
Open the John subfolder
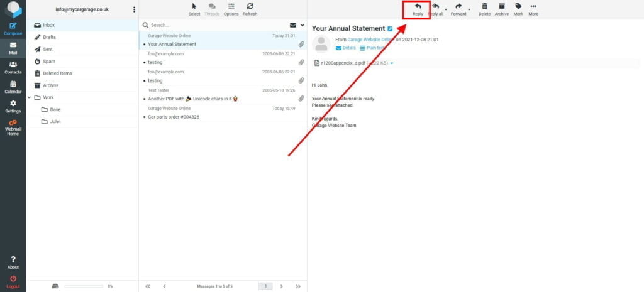(x=82, y=122)
